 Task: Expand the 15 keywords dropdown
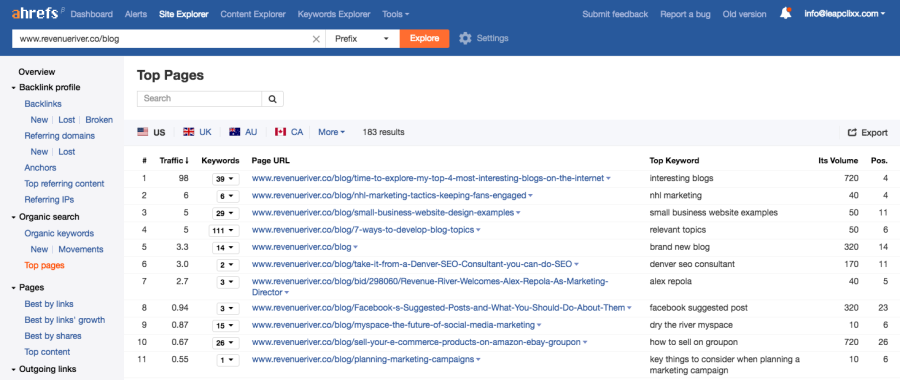225,326
